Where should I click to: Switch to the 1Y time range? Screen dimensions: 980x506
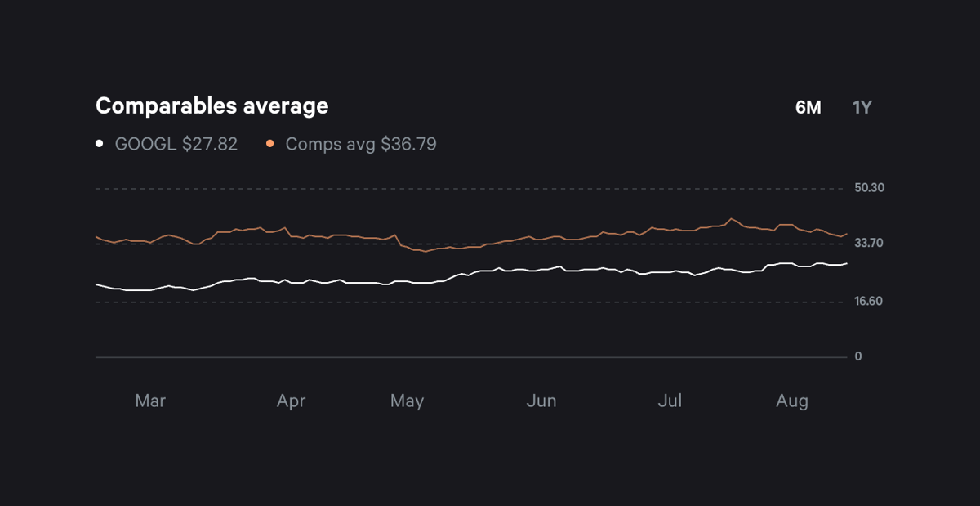click(862, 106)
